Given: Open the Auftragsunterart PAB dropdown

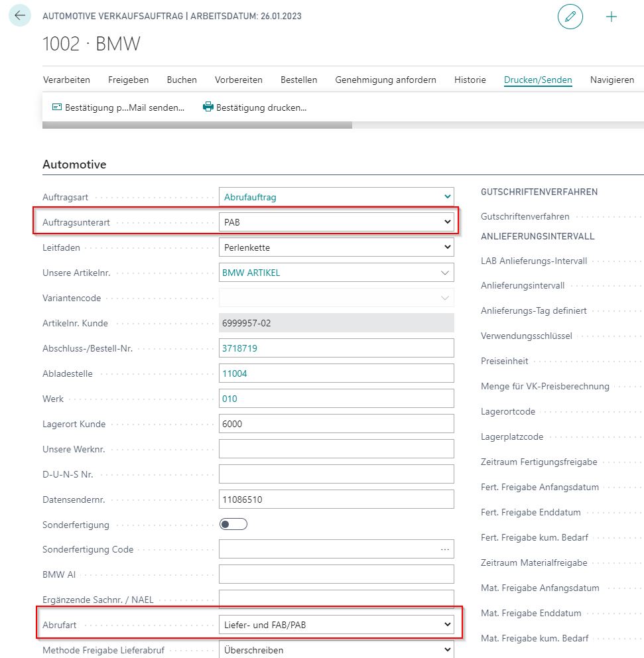Looking at the screenshot, I should pyautogui.click(x=447, y=222).
